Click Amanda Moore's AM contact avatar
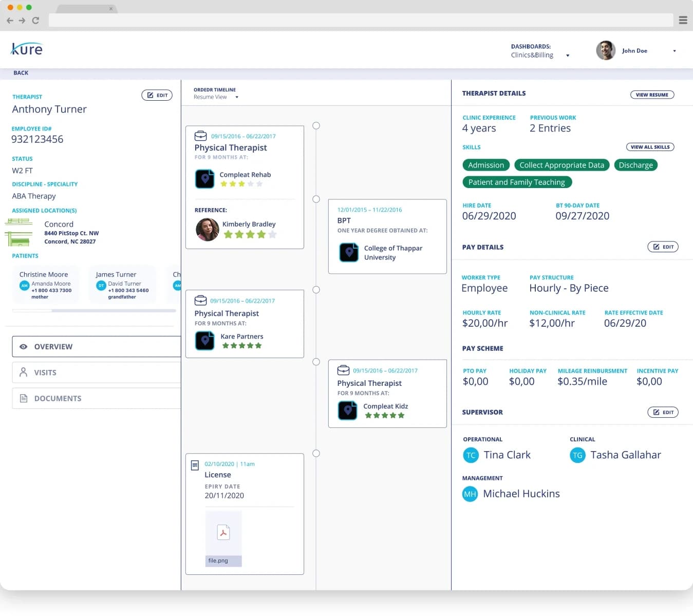693x616 pixels. pos(24,286)
